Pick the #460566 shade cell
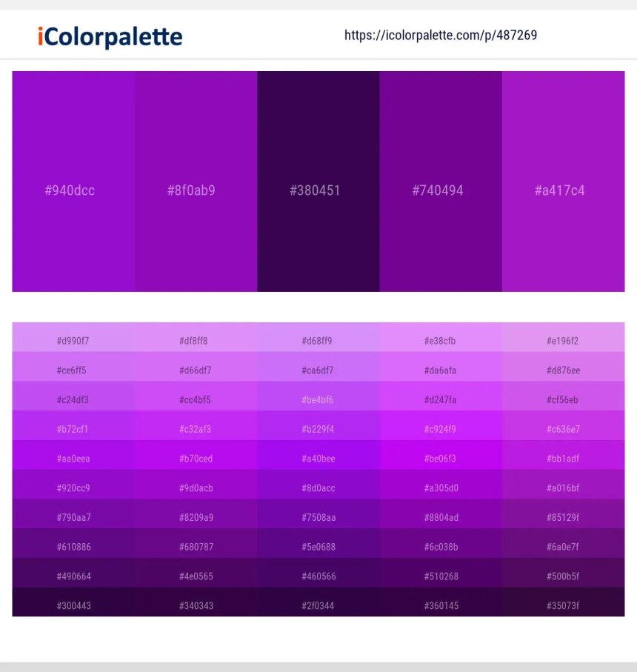This screenshot has width=637, height=672. click(x=318, y=573)
